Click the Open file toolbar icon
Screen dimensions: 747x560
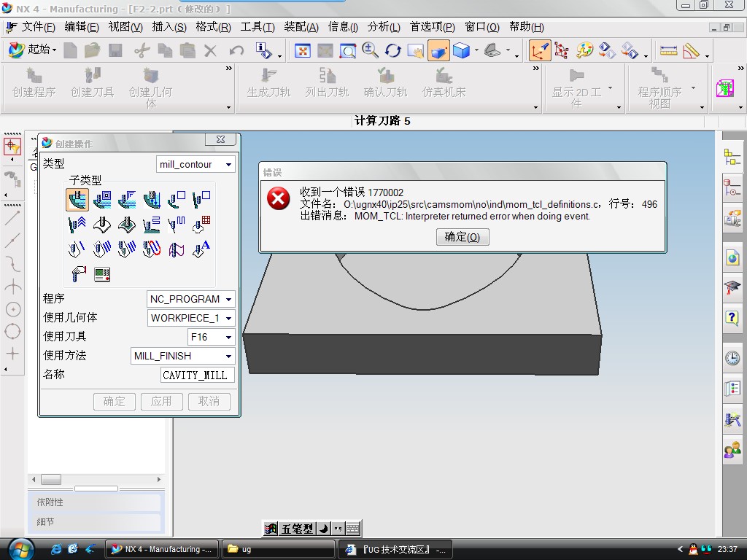(92, 50)
